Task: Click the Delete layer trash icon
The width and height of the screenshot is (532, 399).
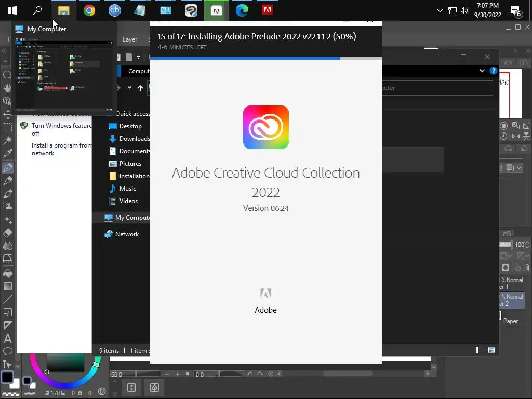Action: [x=526, y=268]
